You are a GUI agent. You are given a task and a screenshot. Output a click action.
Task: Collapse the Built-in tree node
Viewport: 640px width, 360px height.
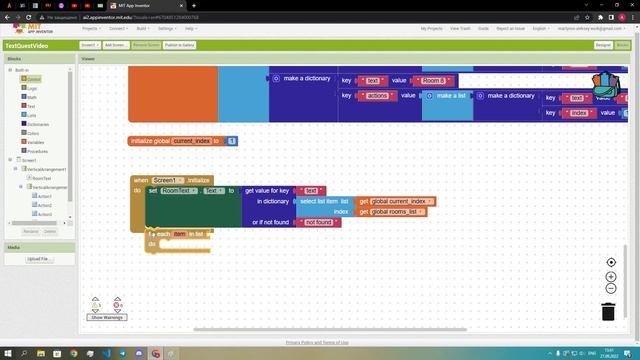click(10, 70)
